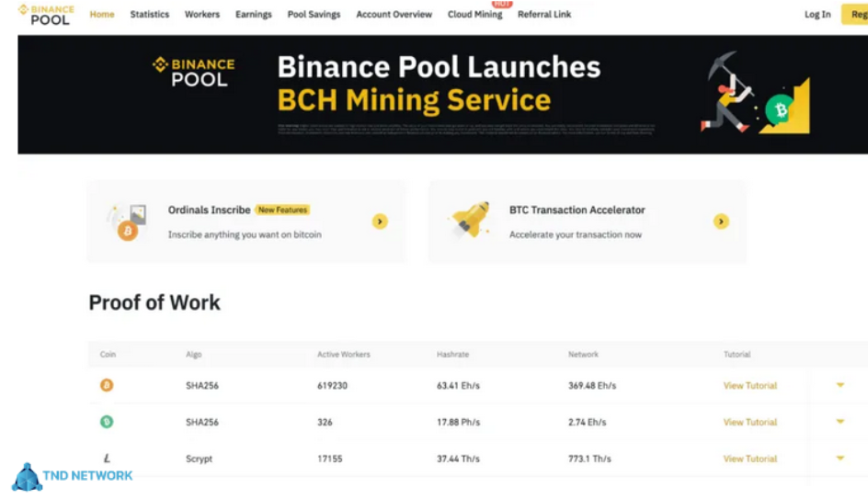Click the BCH Mining Service banner
This screenshot has width=868, height=499.
click(441, 95)
